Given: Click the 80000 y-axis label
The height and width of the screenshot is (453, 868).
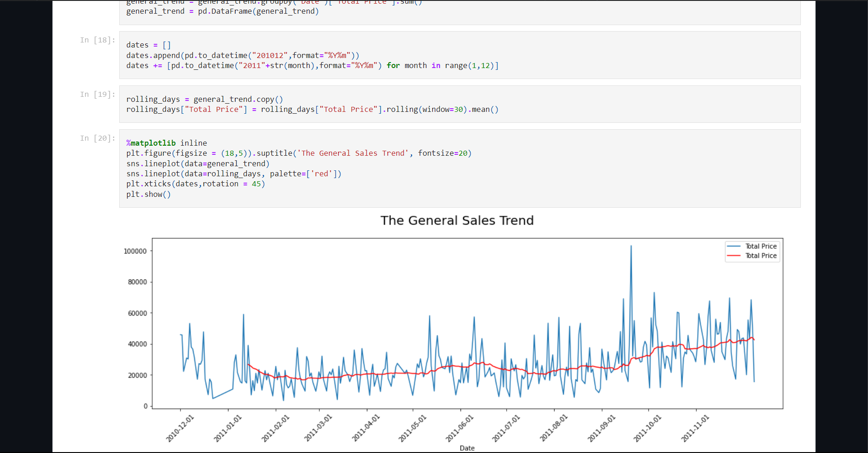Looking at the screenshot, I should 137,282.
